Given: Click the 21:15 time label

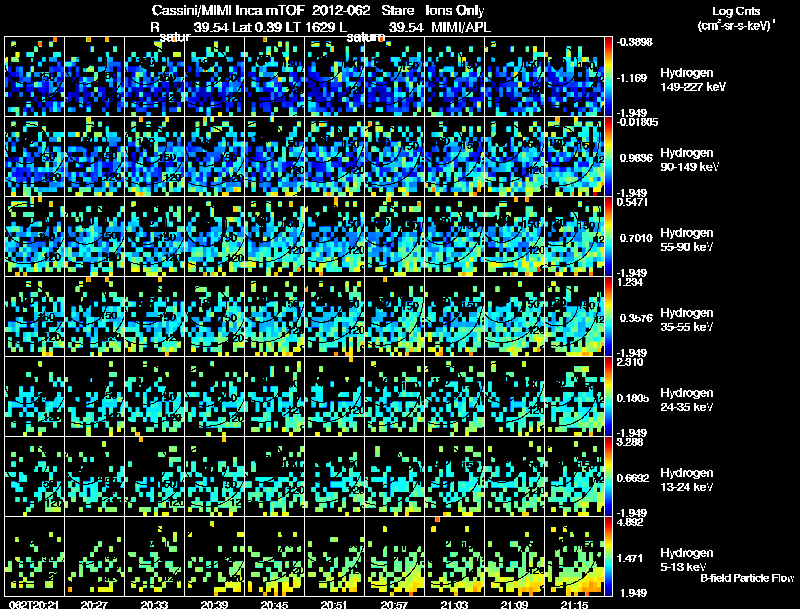Looking at the screenshot, I should click(574, 605).
